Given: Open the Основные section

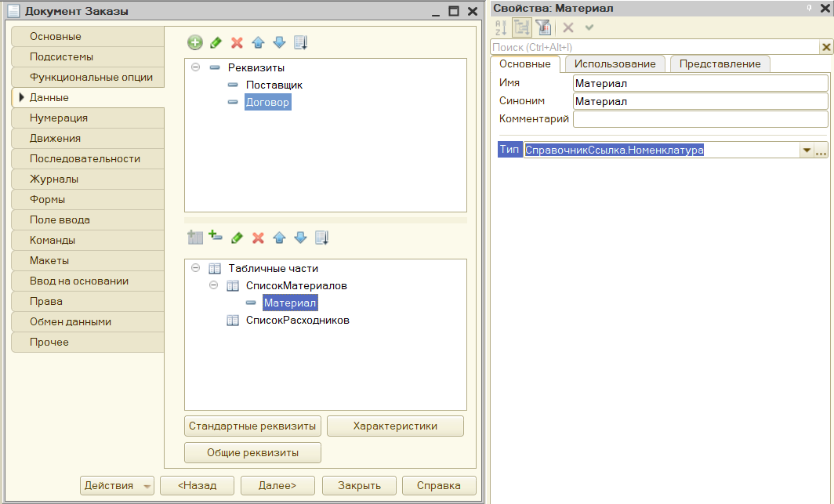Looking at the screenshot, I should point(88,37).
